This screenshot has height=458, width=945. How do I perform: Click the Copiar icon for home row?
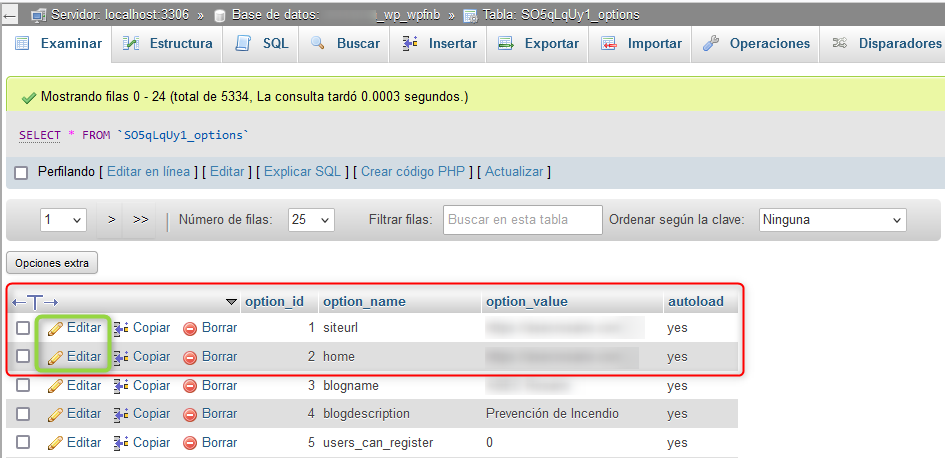click(x=121, y=357)
